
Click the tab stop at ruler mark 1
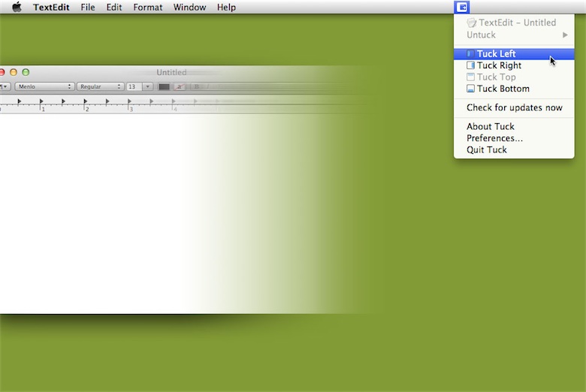[x=41, y=101]
